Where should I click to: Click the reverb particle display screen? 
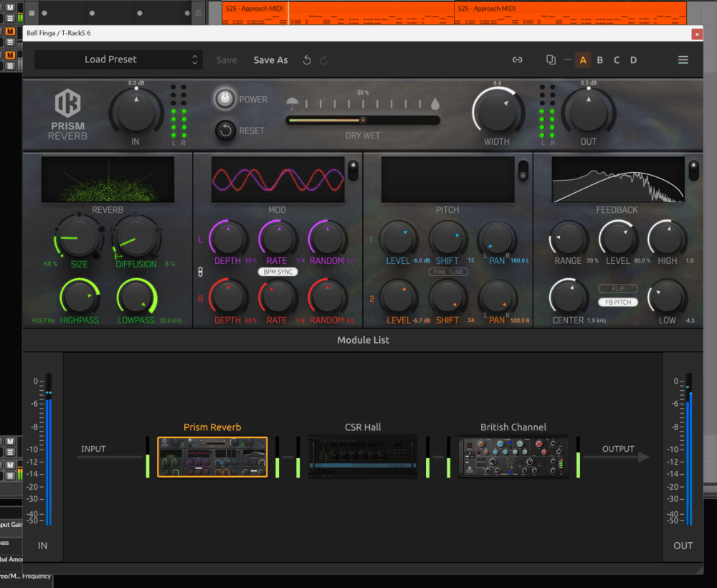pos(108,180)
